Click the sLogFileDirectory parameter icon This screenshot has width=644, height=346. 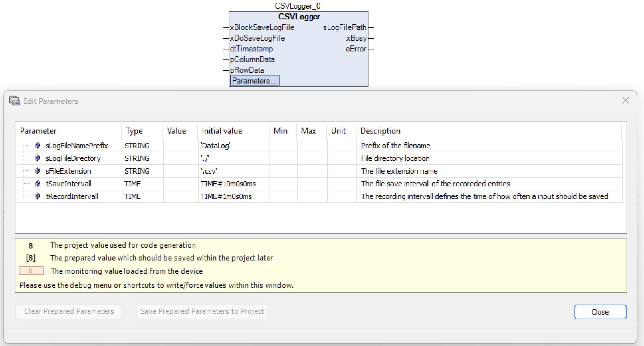click(x=37, y=158)
